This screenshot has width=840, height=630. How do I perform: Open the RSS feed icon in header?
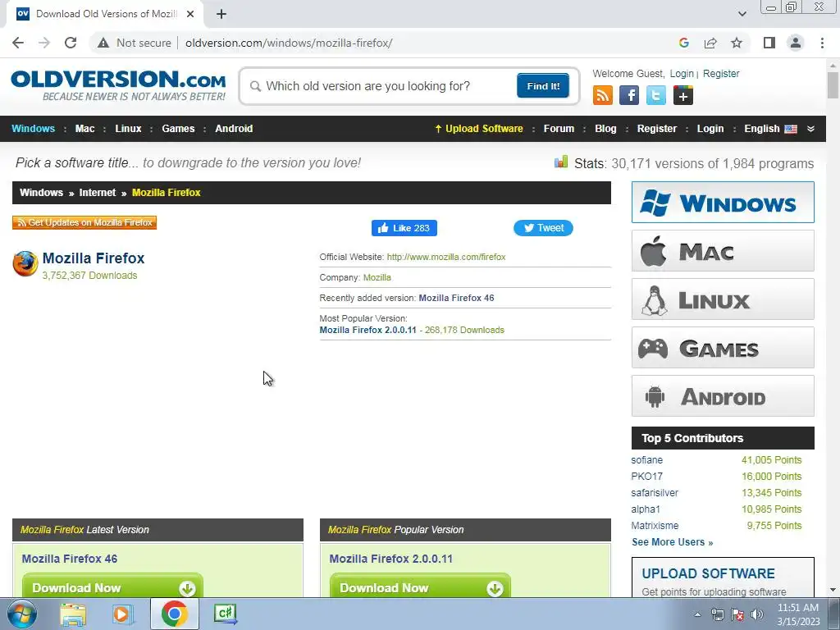603,95
